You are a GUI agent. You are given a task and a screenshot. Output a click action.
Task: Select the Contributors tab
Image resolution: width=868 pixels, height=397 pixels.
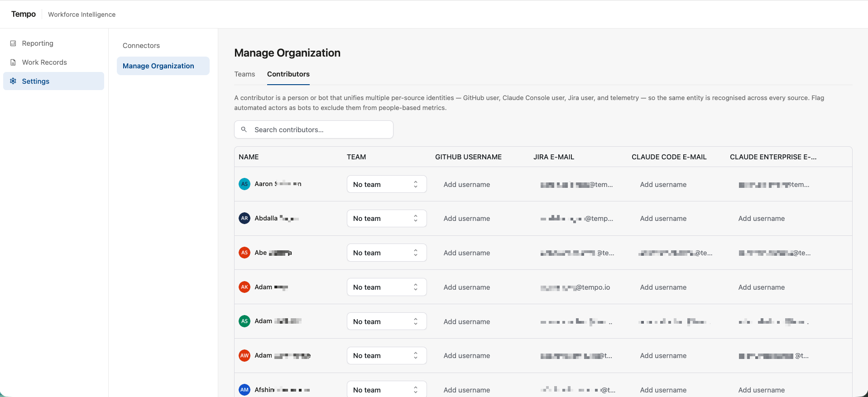pyautogui.click(x=288, y=74)
